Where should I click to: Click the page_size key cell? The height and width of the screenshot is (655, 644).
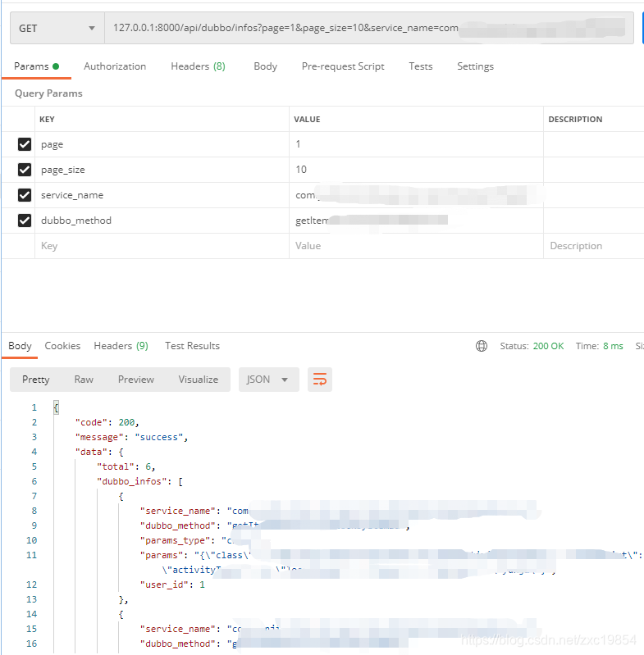[162, 170]
